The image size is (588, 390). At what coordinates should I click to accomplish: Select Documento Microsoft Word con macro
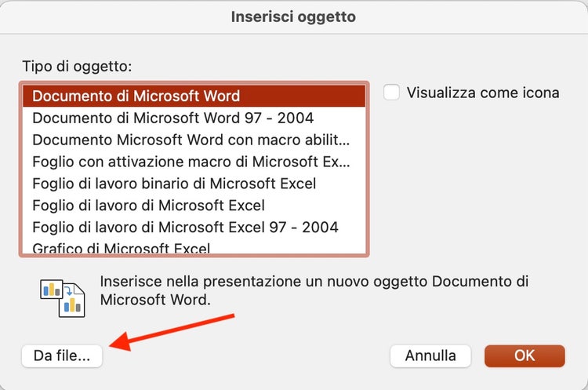click(191, 140)
